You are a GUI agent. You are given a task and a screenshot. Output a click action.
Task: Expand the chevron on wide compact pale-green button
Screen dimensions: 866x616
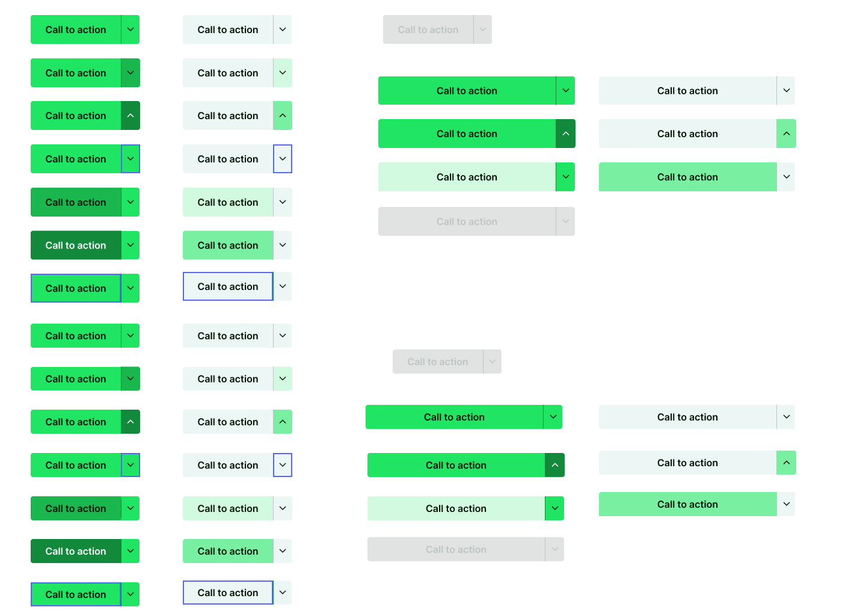point(554,508)
